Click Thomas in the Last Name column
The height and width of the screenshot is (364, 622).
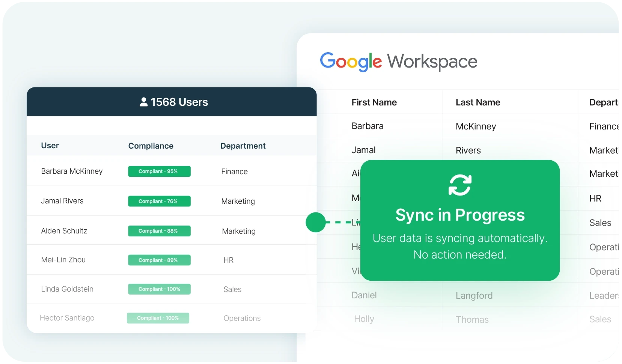click(x=472, y=320)
